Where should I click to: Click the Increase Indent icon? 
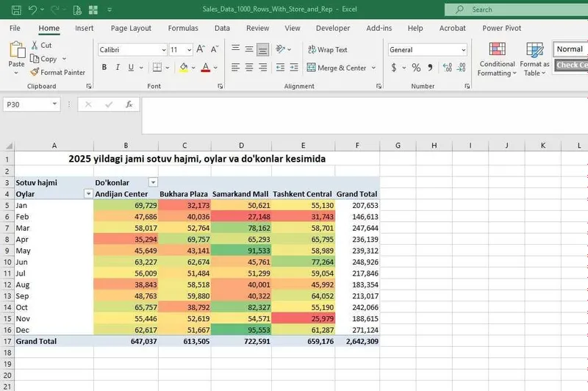tap(294, 68)
